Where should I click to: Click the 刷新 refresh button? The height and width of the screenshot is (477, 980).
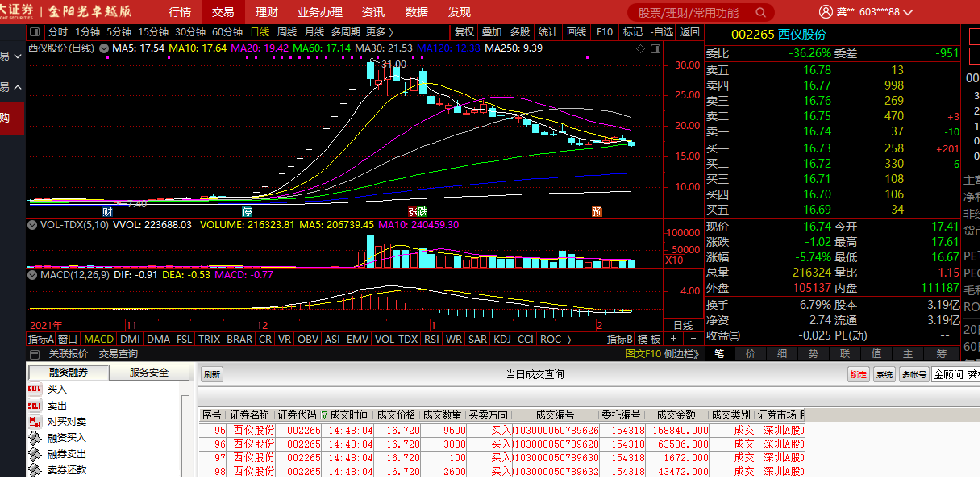coord(212,375)
